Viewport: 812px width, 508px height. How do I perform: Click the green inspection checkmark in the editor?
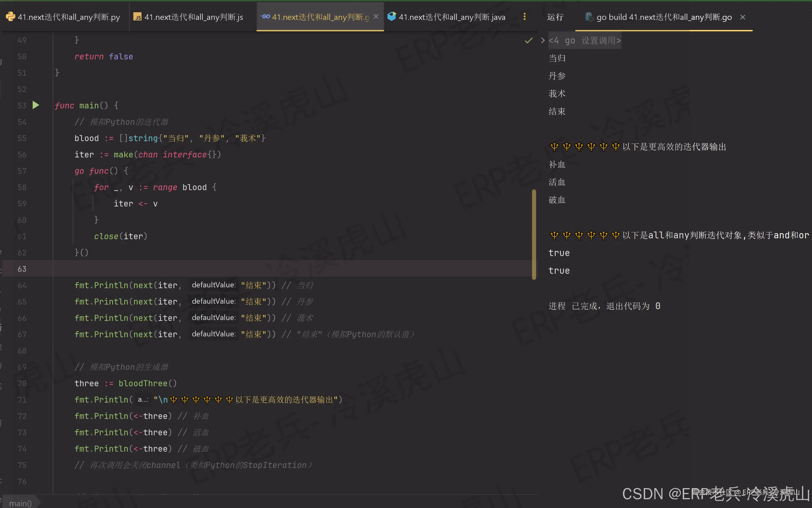528,41
